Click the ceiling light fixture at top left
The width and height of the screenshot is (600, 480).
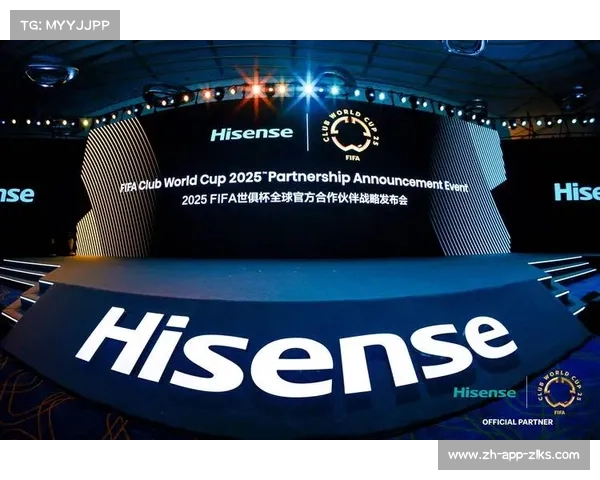point(50,72)
